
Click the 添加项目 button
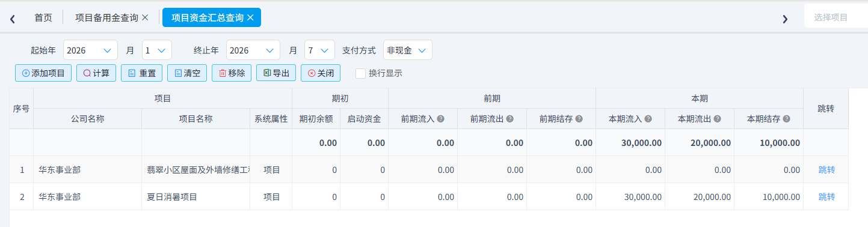[43, 73]
